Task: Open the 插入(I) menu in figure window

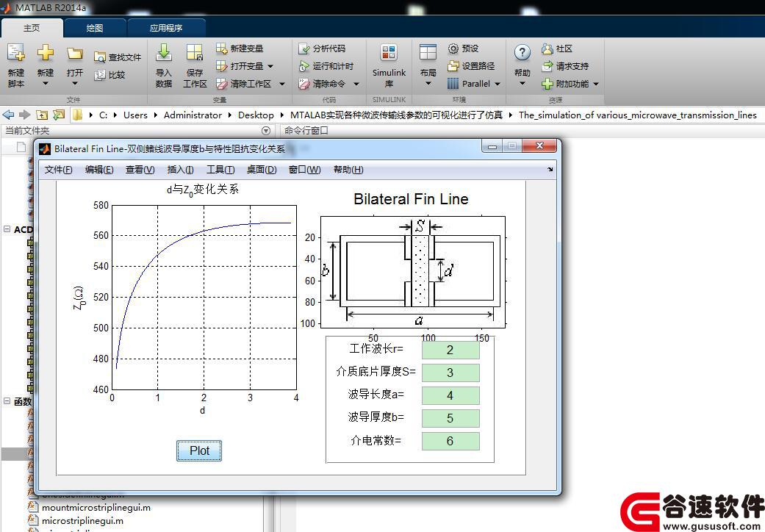Action: (x=180, y=170)
